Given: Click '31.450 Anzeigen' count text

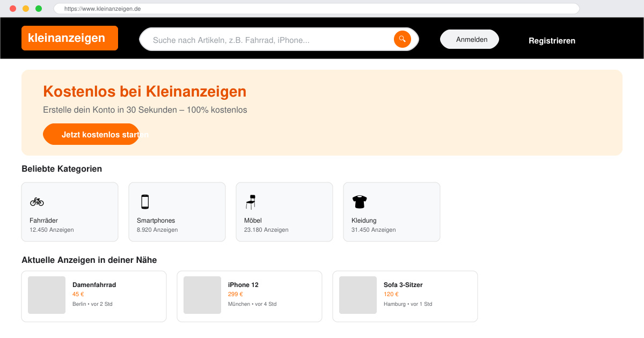Looking at the screenshot, I should [x=374, y=230].
